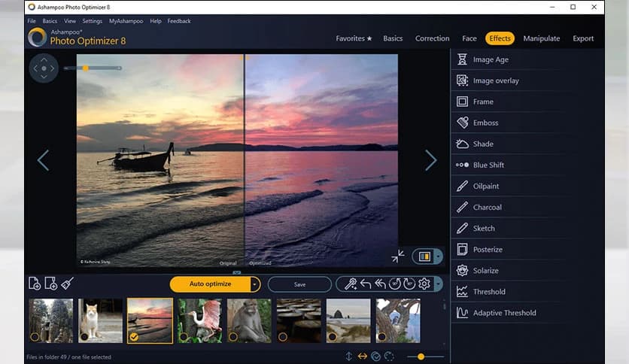Check the temple ruins photo selection circle
This screenshot has height=364, width=629.
[x=35, y=337]
